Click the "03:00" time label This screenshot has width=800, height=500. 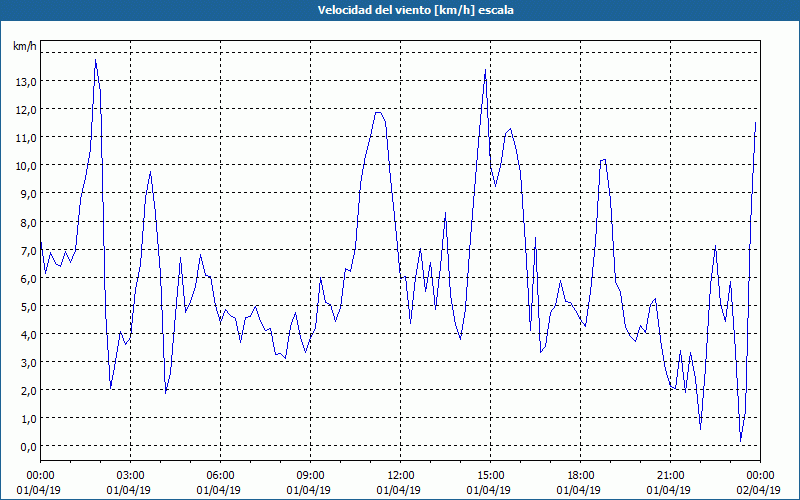(x=131, y=476)
